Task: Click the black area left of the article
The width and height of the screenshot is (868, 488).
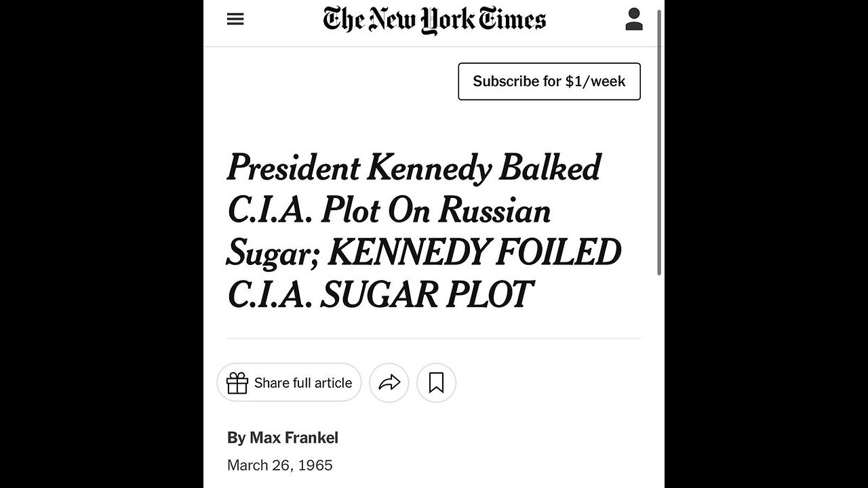Action: click(102, 244)
